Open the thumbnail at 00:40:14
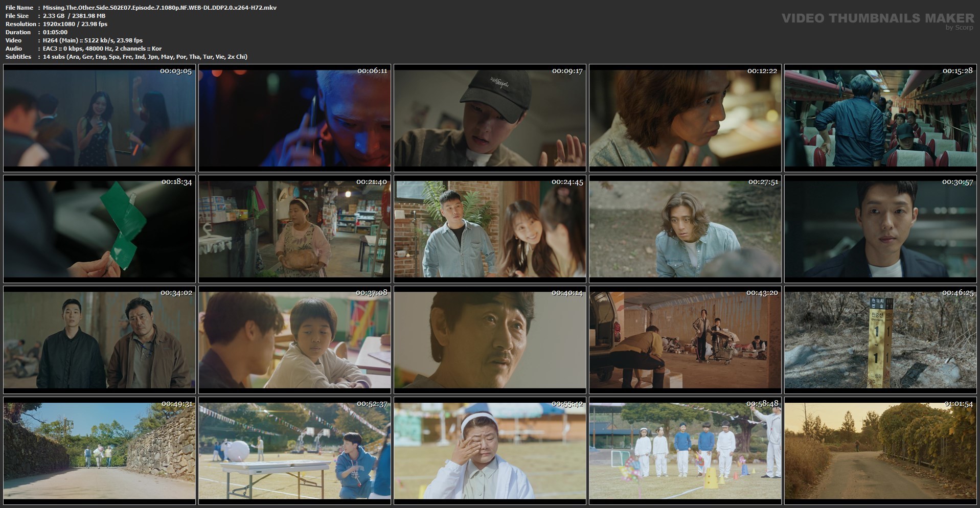Screen dimensions: 980x508 tap(490, 340)
